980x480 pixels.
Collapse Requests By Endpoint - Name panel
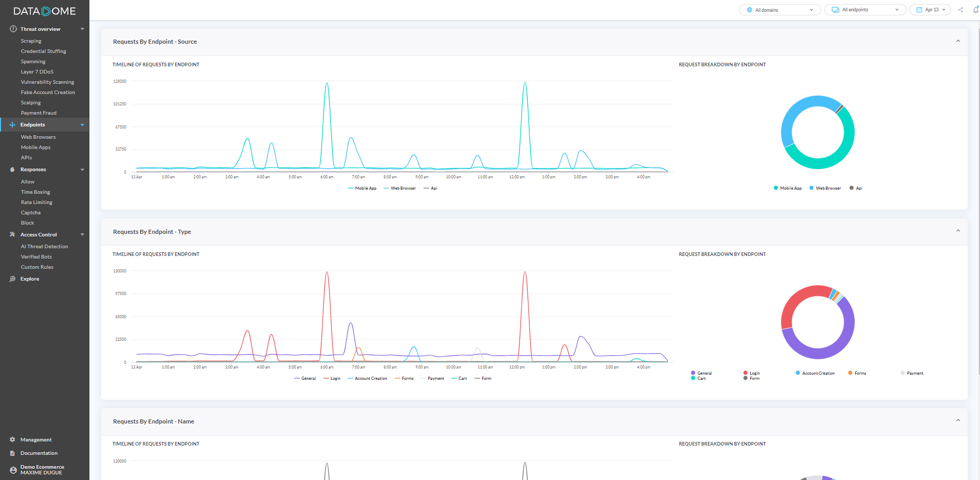(x=958, y=420)
